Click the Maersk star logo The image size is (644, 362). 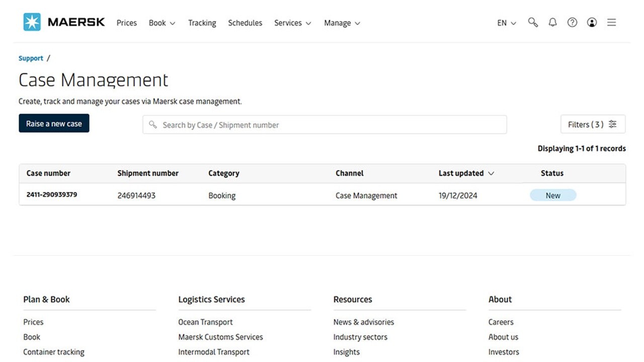(x=32, y=22)
